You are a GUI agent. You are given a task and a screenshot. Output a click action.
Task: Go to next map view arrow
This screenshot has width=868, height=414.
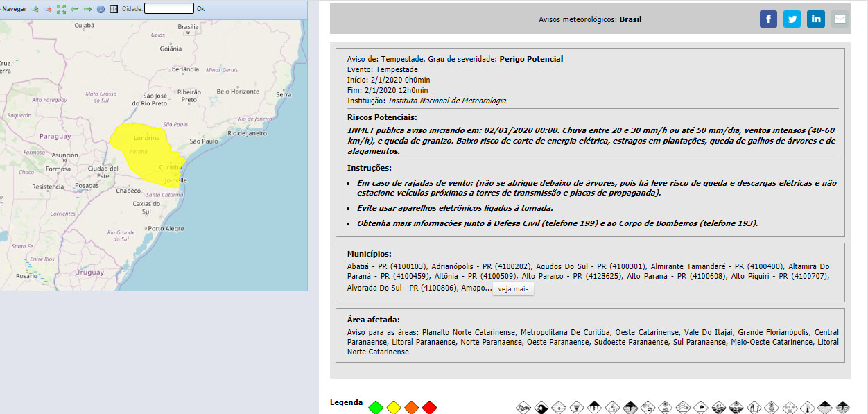tap(87, 9)
